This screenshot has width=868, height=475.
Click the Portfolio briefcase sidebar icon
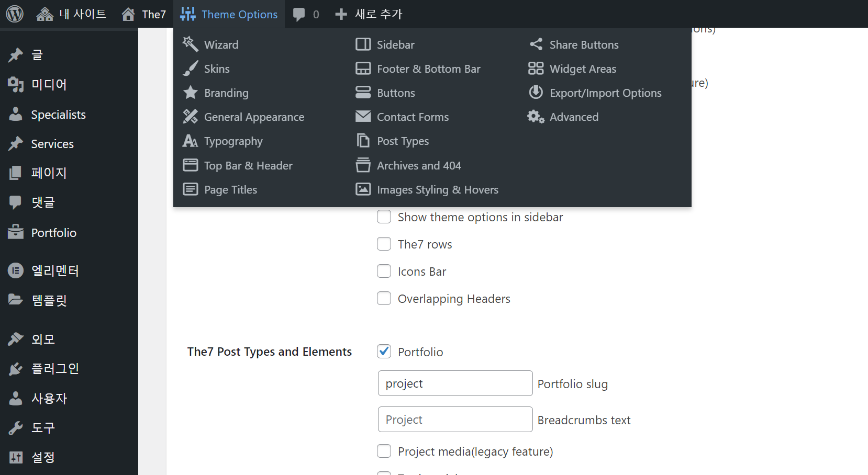(16, 232)
